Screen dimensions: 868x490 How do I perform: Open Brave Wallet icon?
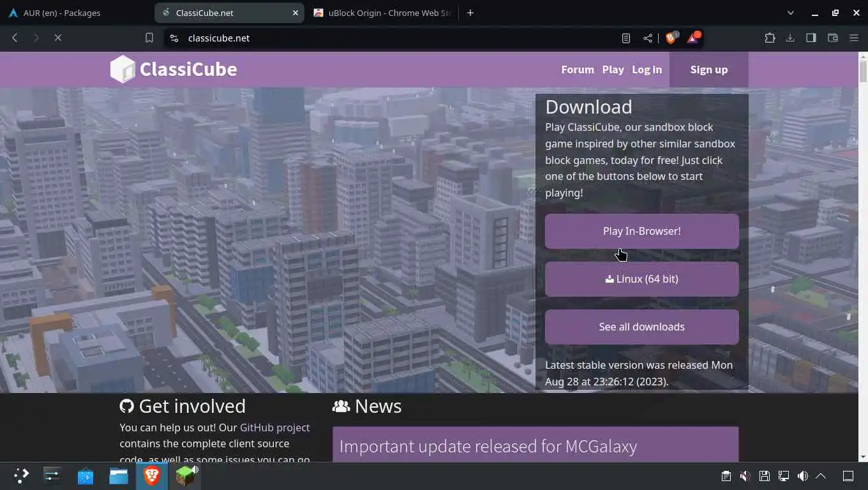833,38
